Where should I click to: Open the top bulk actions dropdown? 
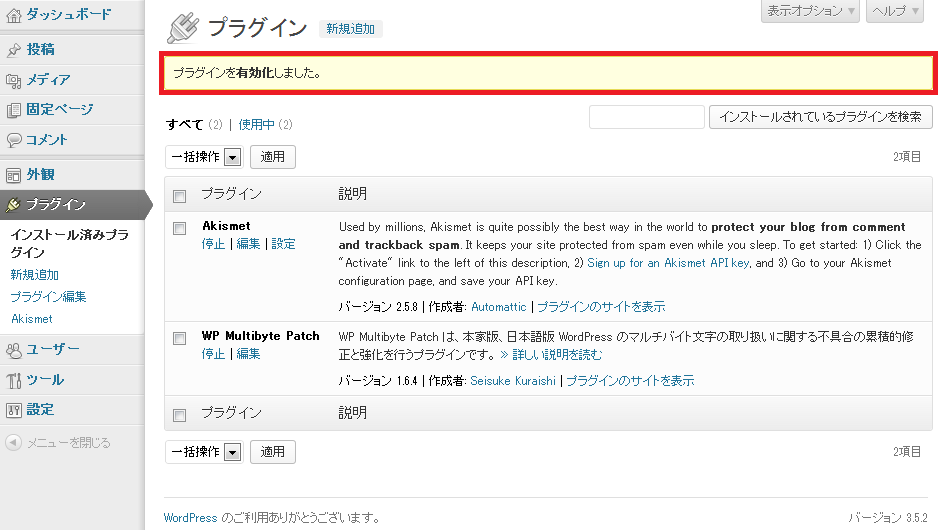[205, 157]
